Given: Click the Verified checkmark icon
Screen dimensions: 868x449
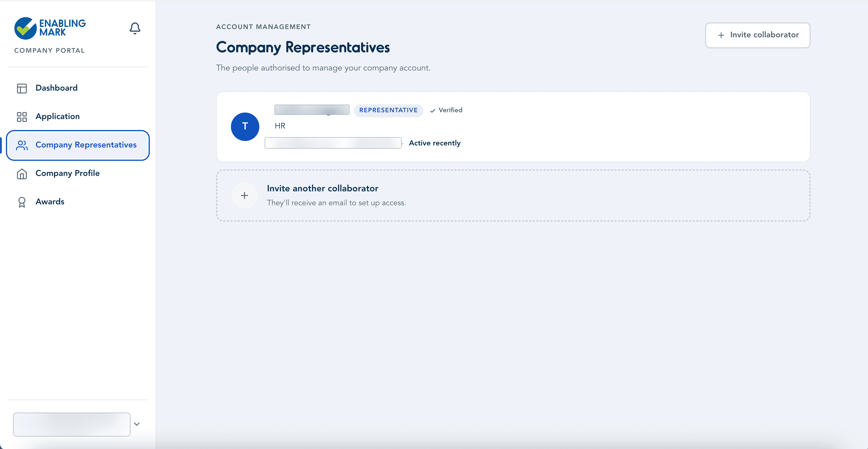Looking at the screenshot, I should pyautogui.click(x=433, y=110).
